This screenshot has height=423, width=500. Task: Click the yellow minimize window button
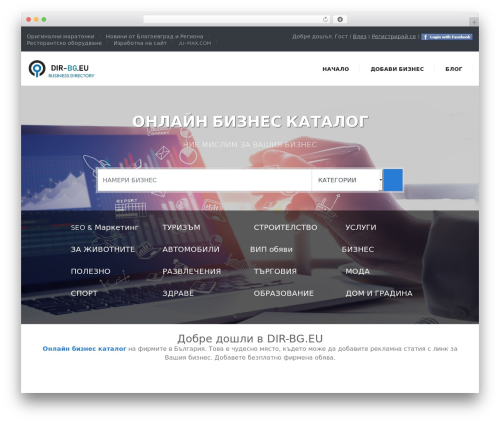coord(36,20)
